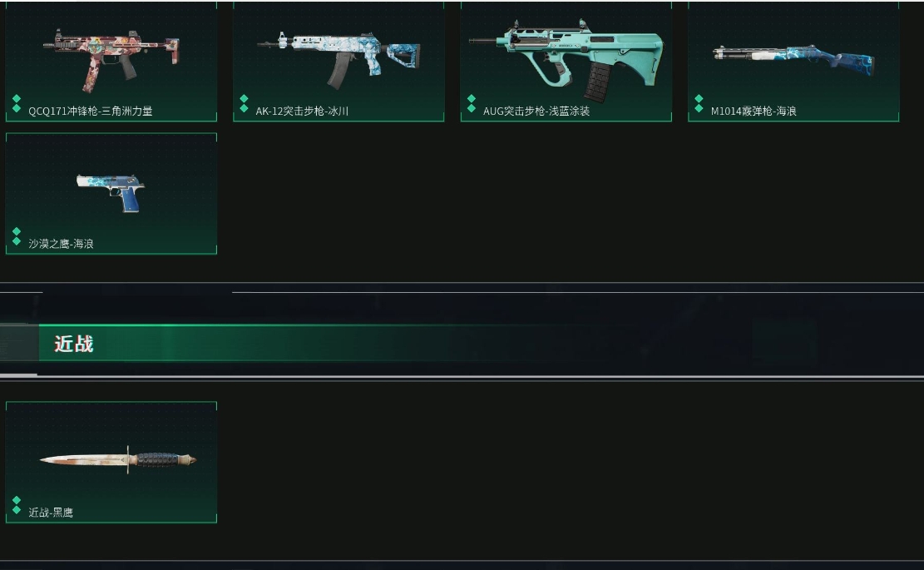The width and height of the screenshot is (924, 570).
Task: Click the AUG突击步枪-浅蓝涂装 label
Action: coord(536,111)
